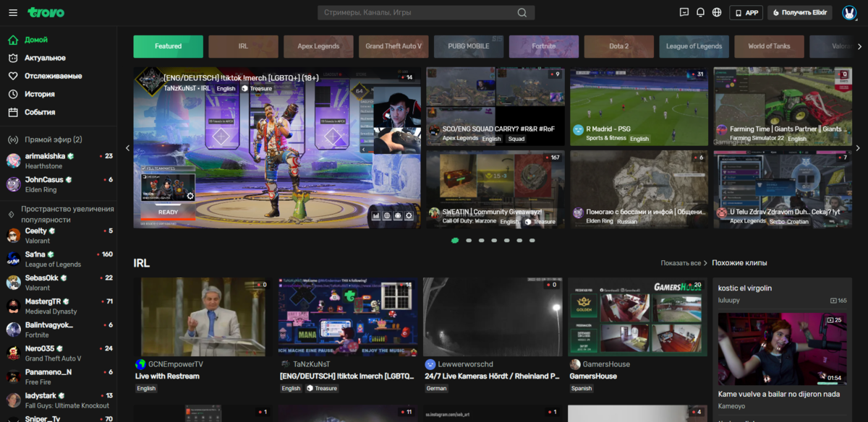Click the search magnifier icon
This screenshot has width=868, height=422.
tap(522, 13)
